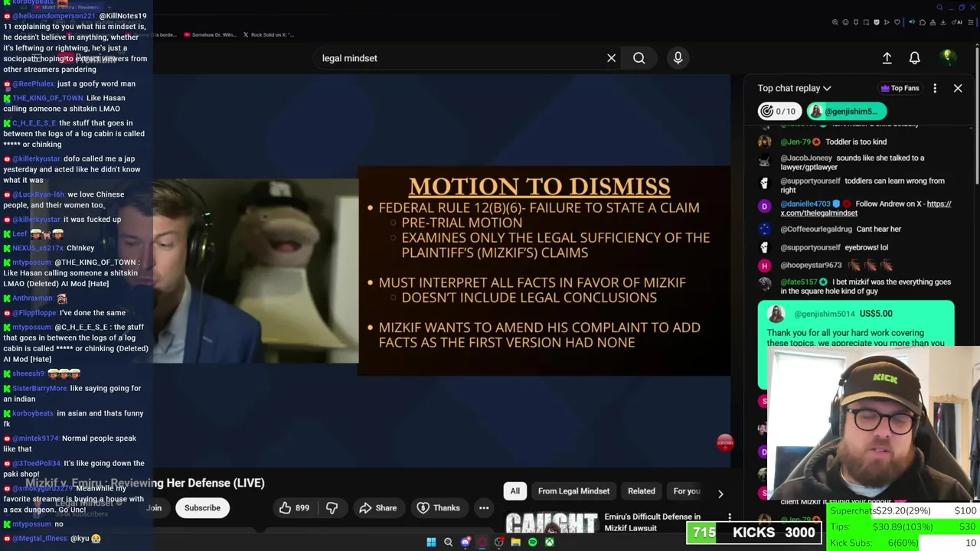Click the emoji face browser toolbar icon
Image resolution: width=980 pixels, height=551 pixels.
tap(846, 22)
